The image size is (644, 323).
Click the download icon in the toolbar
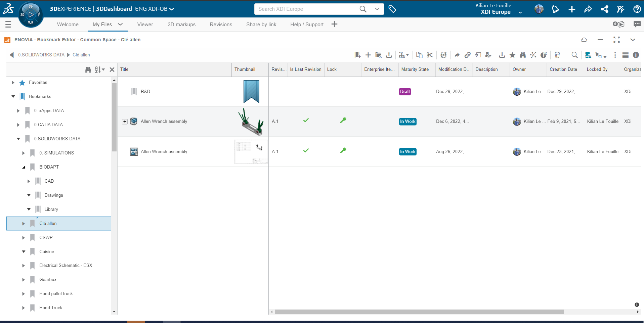coord(502,55)
